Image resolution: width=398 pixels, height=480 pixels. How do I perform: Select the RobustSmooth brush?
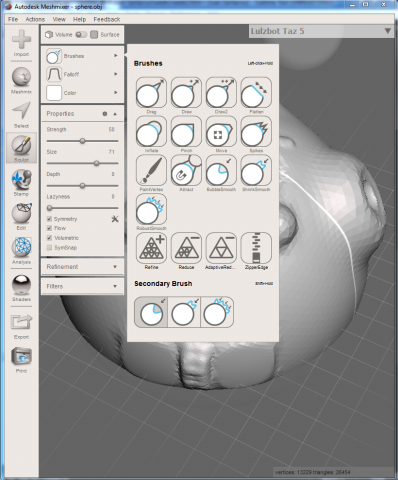[151, 209]
